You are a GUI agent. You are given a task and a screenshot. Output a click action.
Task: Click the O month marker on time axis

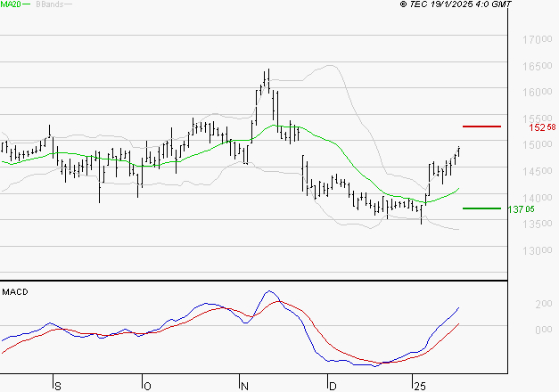pos(147,386)
